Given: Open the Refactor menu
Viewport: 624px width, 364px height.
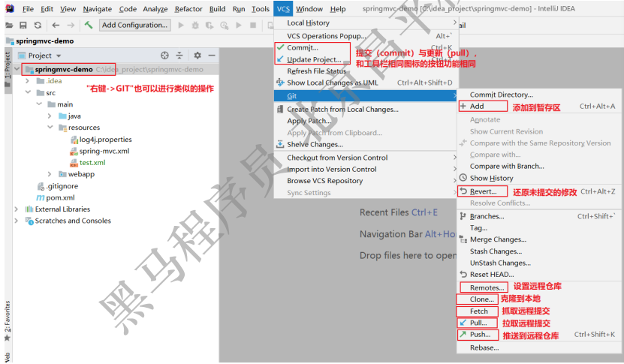Looking at the screenshot, I should tap(188, 9).
